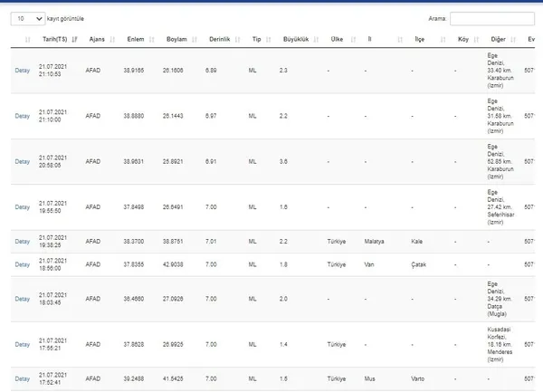Select Mus province cell
The image size is (543, 392).
[369, 378]
